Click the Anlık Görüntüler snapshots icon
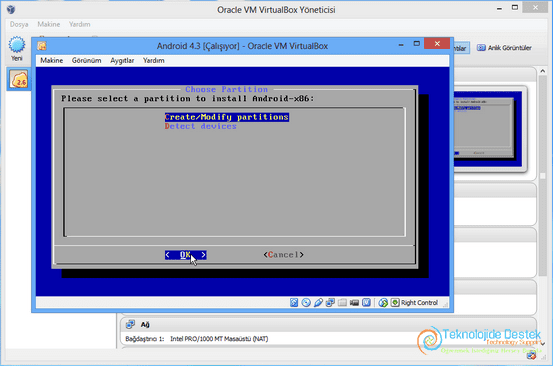This screenshot has width=553, height=366. coord(481,48)
